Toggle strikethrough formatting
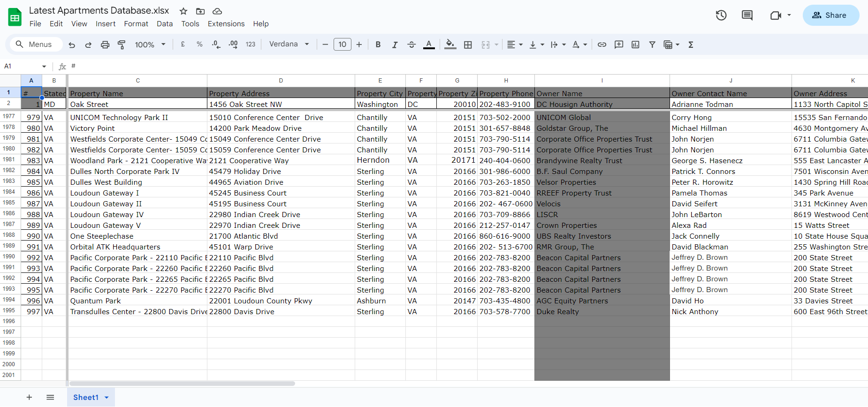 [411, 45]
